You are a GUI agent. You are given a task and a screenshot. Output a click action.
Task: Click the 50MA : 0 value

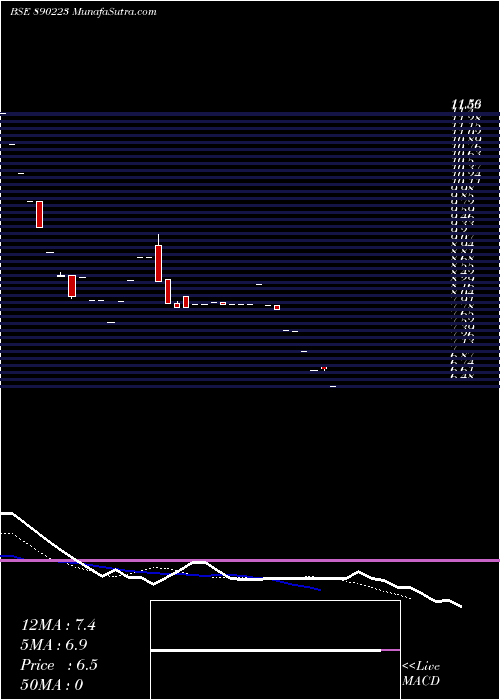[52, 685]
